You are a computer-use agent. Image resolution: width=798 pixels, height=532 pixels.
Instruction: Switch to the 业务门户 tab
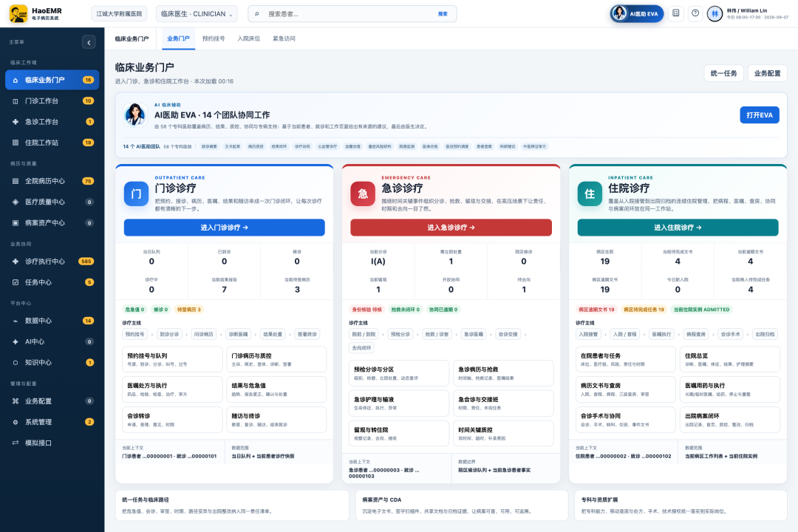[x=178, y=38]
